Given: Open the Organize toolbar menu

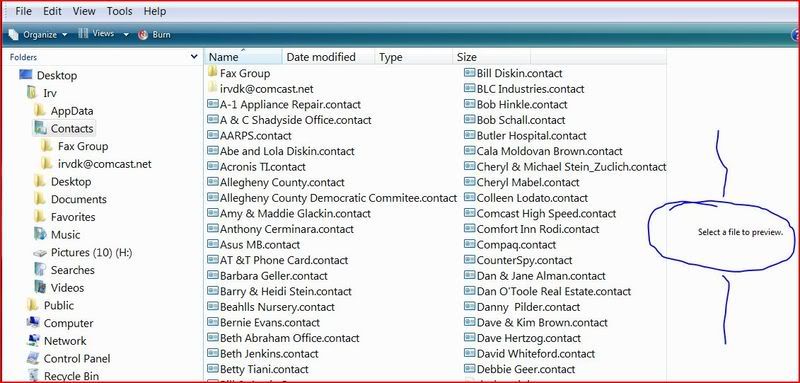Looking at the screenshot, I should (x=38, y=35).
